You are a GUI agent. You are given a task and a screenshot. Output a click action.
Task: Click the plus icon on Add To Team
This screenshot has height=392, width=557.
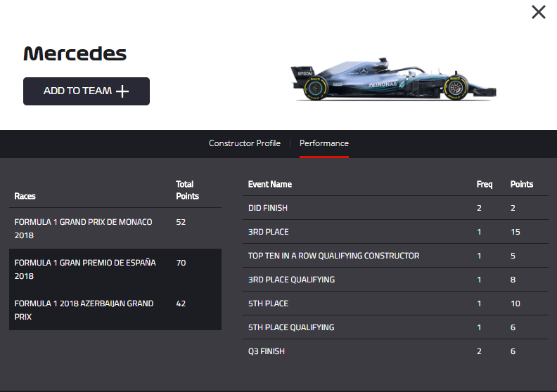[x=122, y=91]
